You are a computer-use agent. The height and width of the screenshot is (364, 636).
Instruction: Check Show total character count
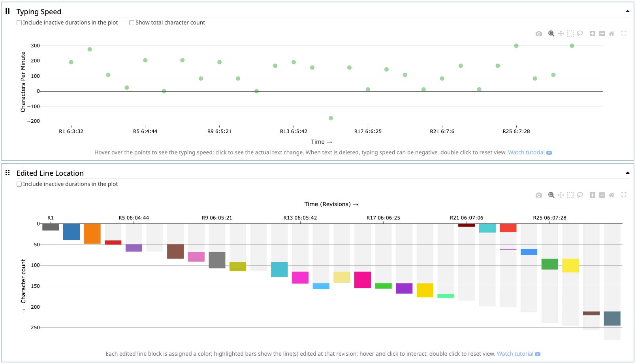132,23
